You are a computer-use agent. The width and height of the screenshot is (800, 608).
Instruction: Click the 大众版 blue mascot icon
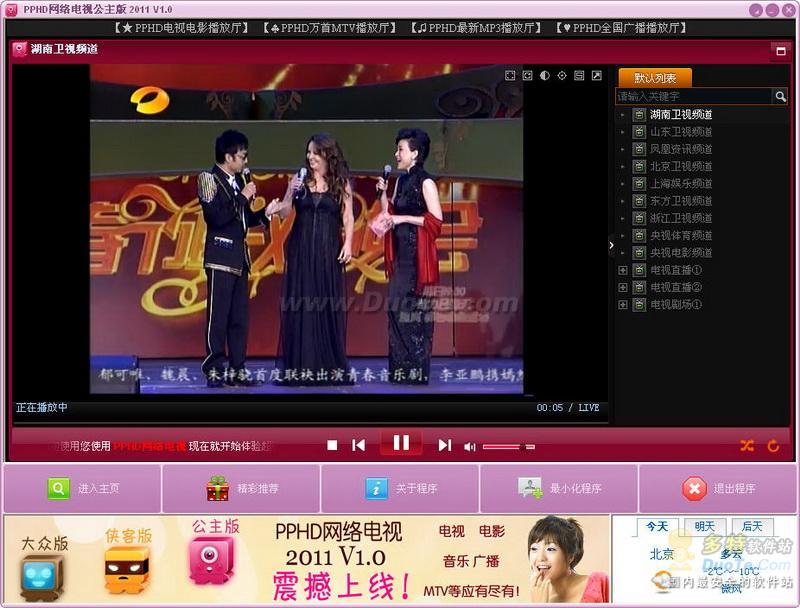(43, 577)
